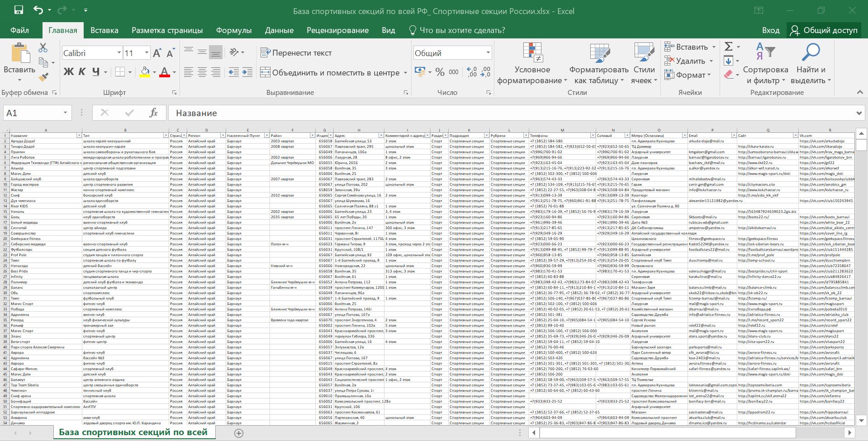Open the Данные ribbon tab
This screenshot has width=868, height=441.
279,30
